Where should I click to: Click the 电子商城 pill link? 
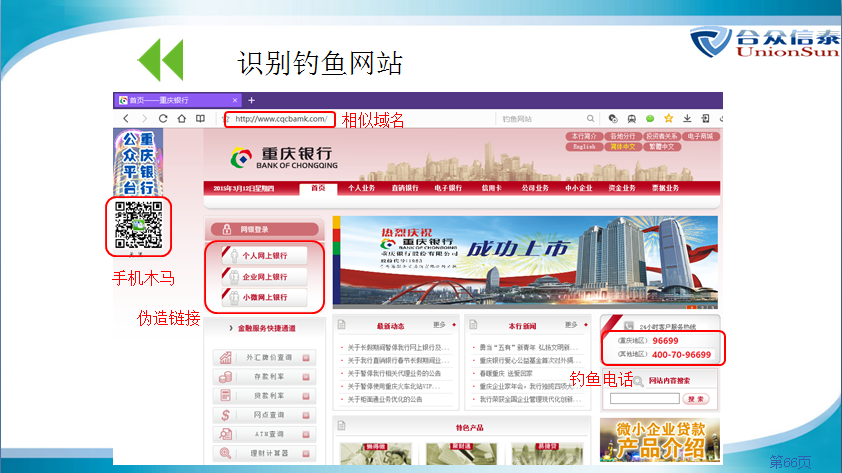click(701, 136)
